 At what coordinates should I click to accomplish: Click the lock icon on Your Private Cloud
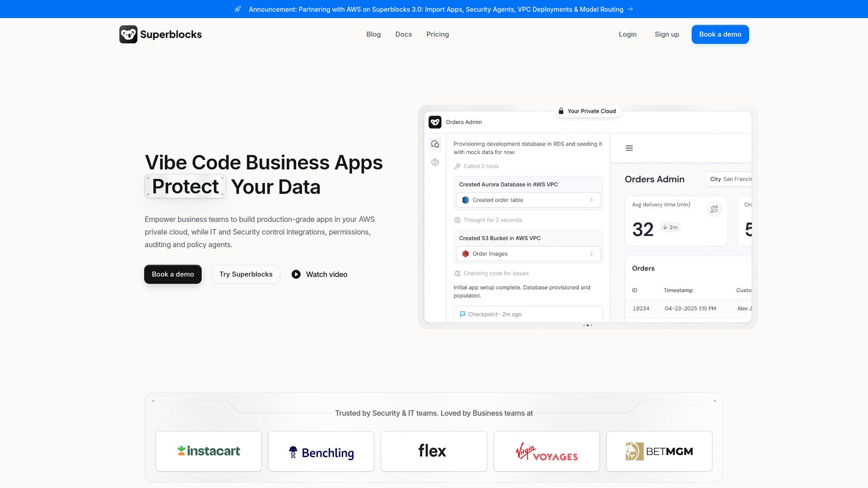[561, 111]
